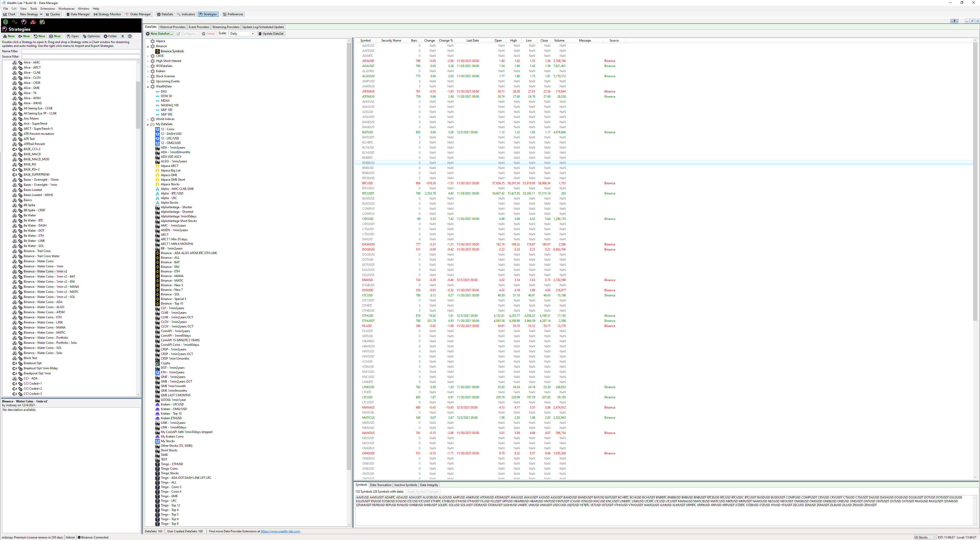Viewport: 980px width, 540px height.
Task: Open the library books panel icon
Action: coord(42,22)
